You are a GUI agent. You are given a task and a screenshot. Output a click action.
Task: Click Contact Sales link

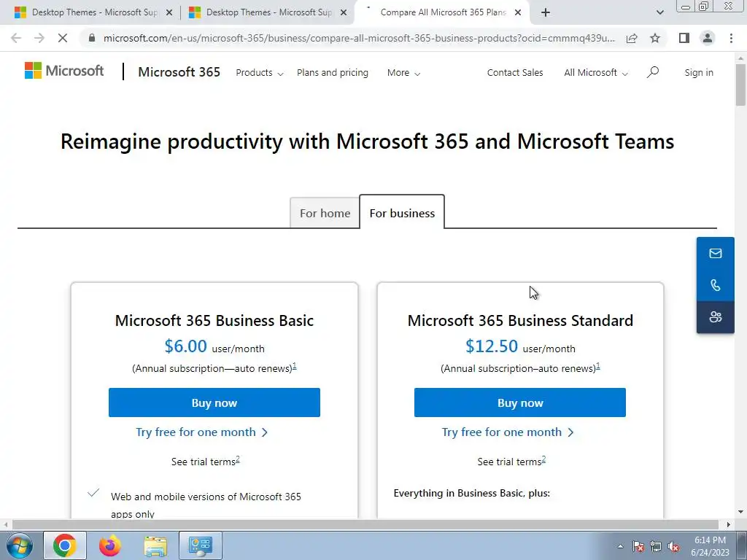coord(515,73)
